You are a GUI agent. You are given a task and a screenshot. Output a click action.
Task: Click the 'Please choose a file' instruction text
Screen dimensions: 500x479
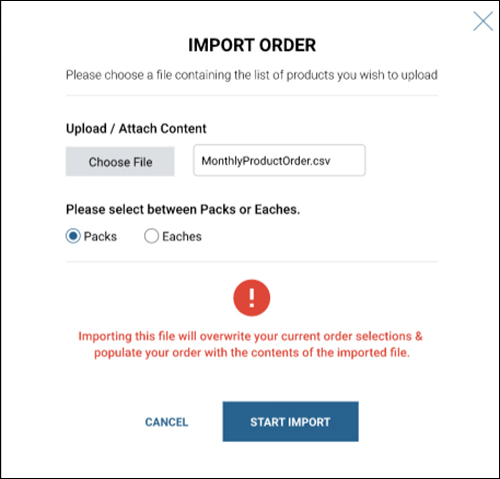252,75
